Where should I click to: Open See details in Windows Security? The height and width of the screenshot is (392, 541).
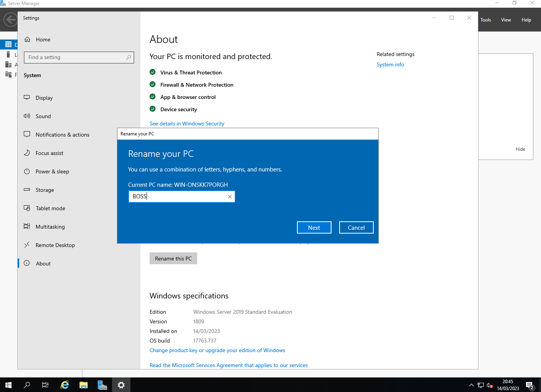click(187, 124)
